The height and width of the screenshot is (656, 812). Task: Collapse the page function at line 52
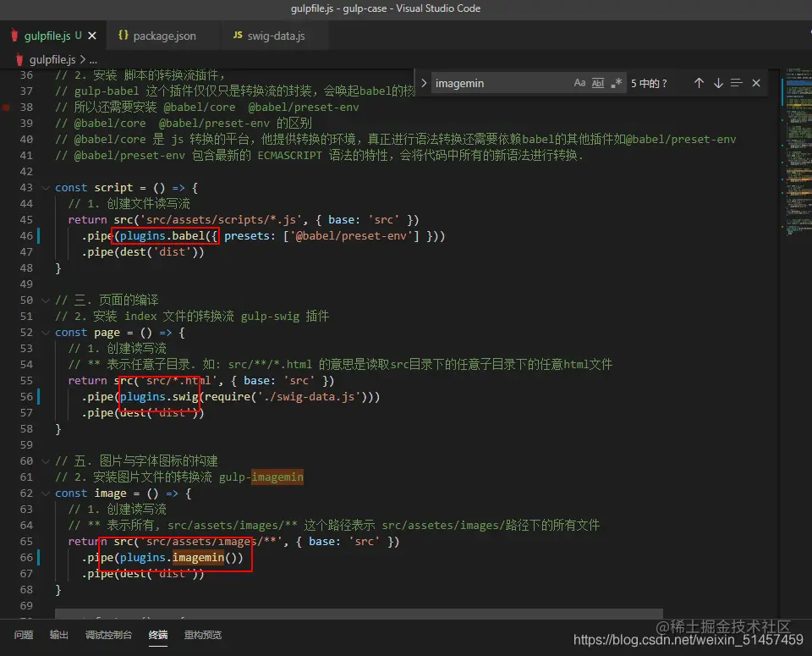(x=46, y=332)
